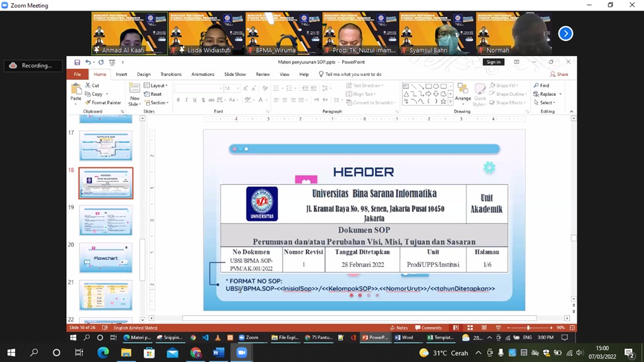Switch to the Animations tab
The height and width of the screenshot is (362, 644).
pyautogui.click(x=203, y=75)
